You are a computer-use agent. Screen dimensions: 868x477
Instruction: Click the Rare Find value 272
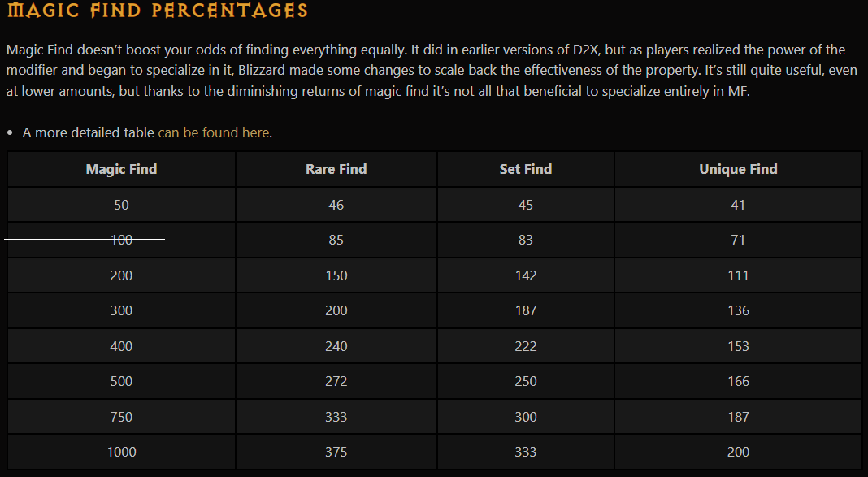336,381
